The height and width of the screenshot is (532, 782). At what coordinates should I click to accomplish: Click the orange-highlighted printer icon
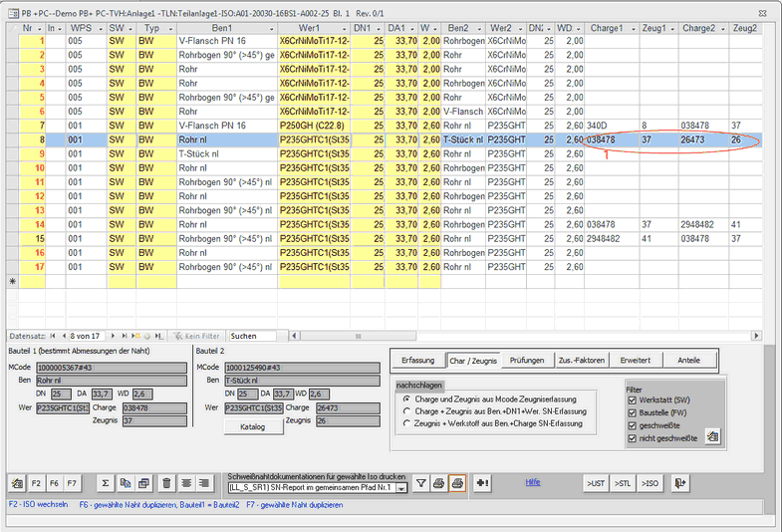click(457, 483)
